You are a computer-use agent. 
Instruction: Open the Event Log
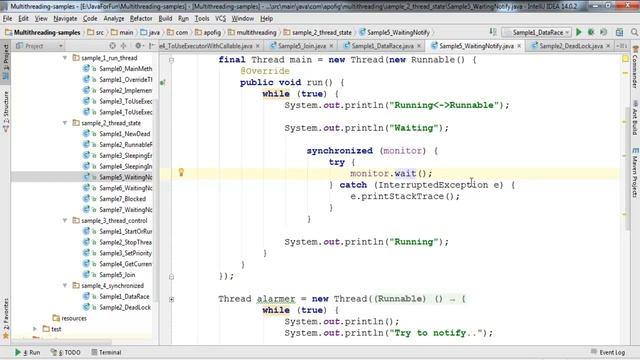click(607, 352)
